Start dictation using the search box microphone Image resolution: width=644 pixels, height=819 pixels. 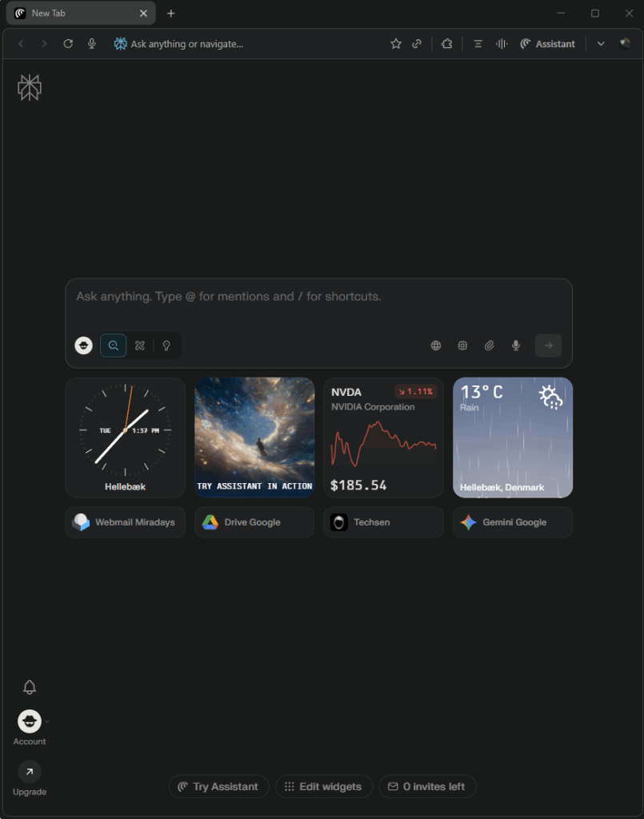[515, 346]
